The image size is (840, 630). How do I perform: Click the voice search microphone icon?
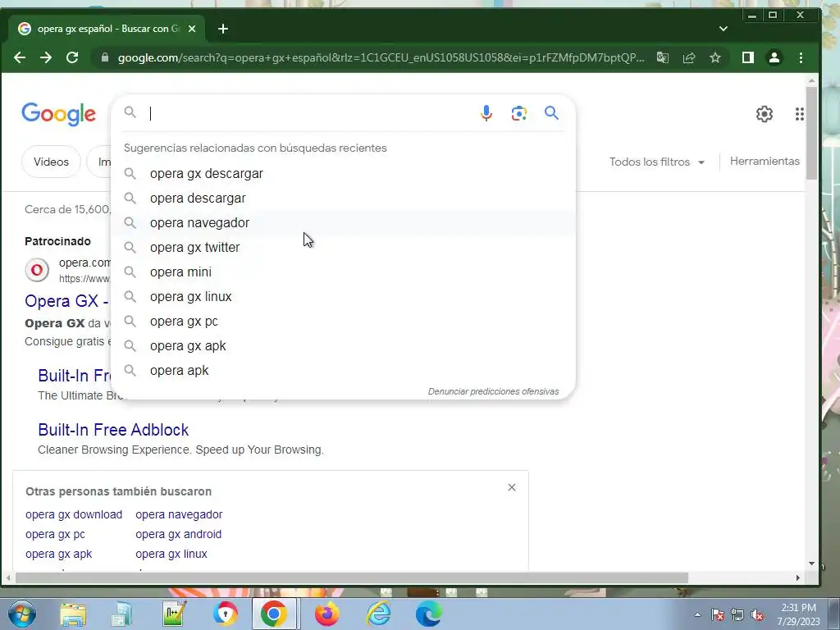[486, 113]
